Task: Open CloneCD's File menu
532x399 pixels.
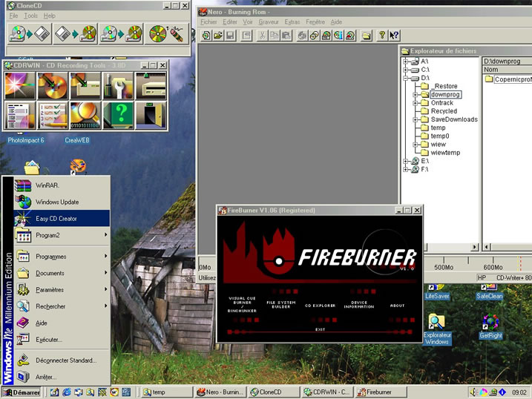Action: tap(13, 16)
